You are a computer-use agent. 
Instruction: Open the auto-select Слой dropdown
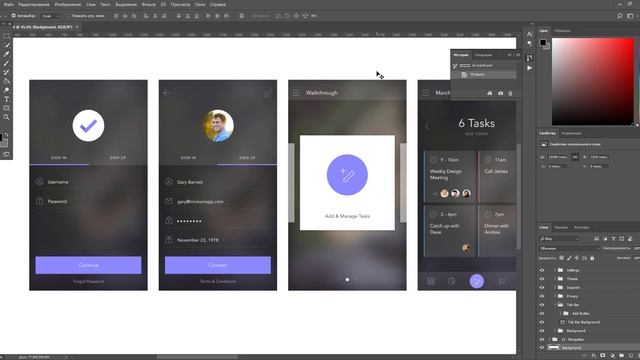click(51, 16)
